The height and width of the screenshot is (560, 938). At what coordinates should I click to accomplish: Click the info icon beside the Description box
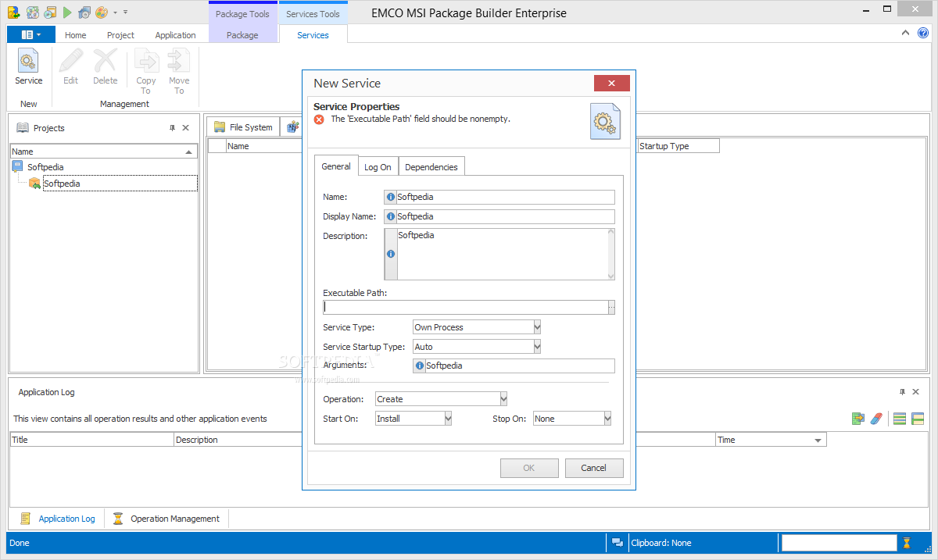click(x=391, y=254)
